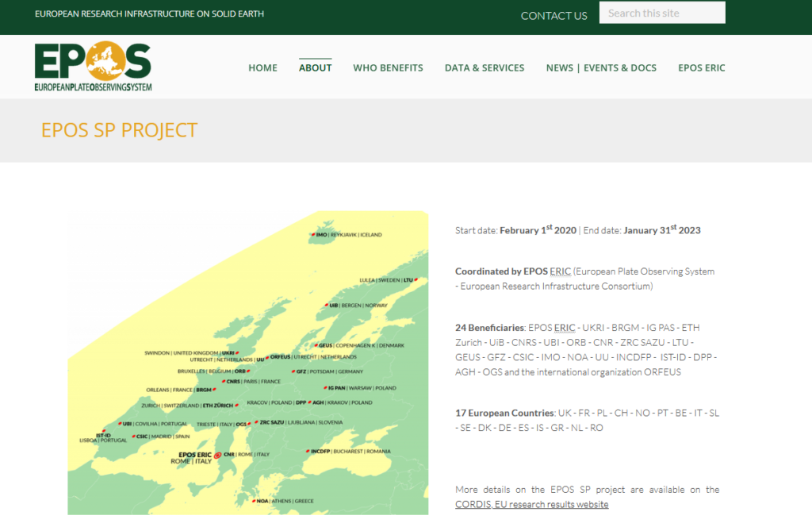
Task: Click the 17 European Countries text
Action: pyautogui.click(x=504, y=413)
